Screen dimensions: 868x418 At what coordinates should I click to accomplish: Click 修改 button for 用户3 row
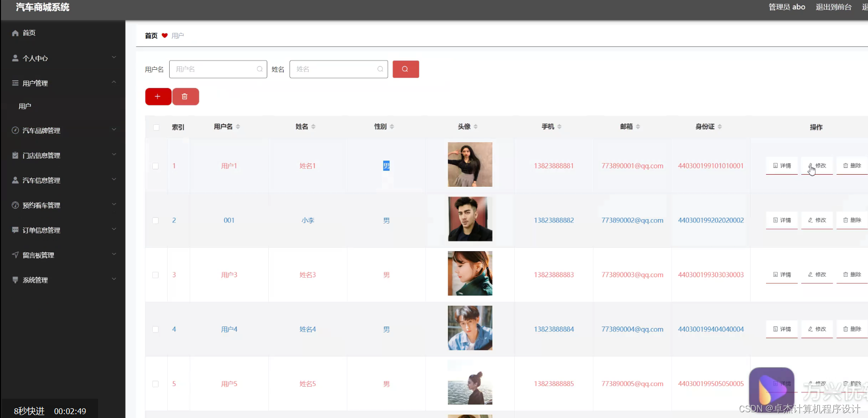pos(817,275)
